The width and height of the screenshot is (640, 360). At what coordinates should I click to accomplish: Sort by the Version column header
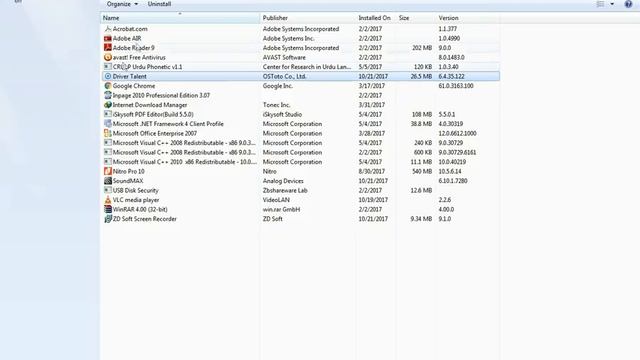click(467, 18)
